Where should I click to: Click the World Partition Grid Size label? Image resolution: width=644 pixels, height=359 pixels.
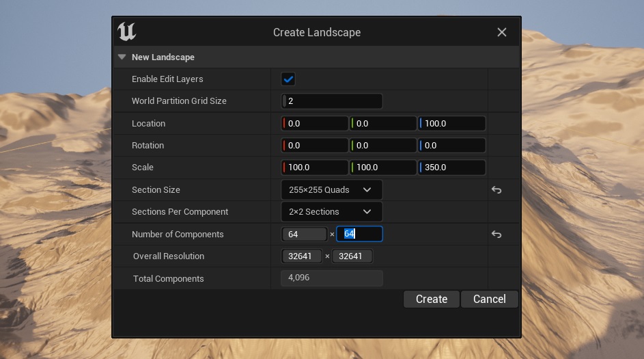pyautogui.click(x=179, y=101)
